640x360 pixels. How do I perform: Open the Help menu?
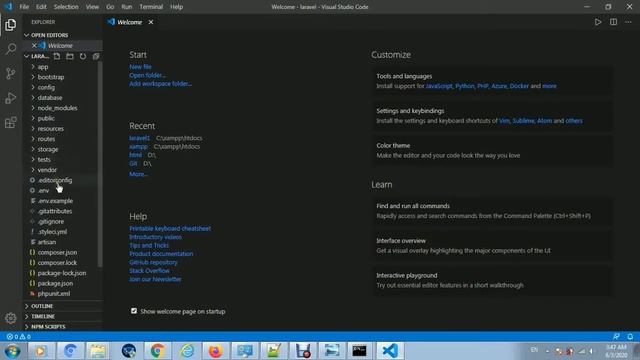point(176,7)
